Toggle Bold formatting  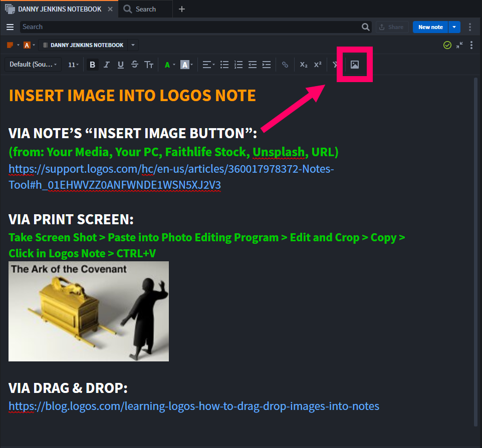[x=92, y=65]
